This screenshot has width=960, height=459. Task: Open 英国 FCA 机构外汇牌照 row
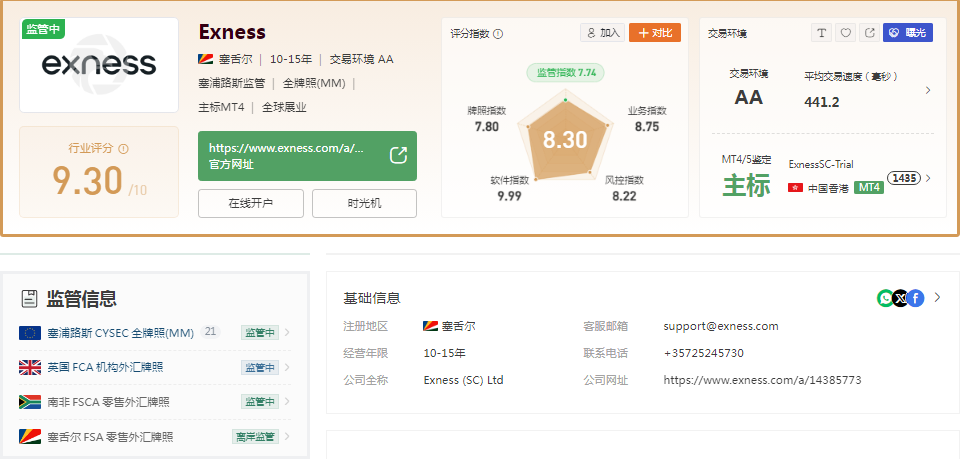[x=156, y=368]
